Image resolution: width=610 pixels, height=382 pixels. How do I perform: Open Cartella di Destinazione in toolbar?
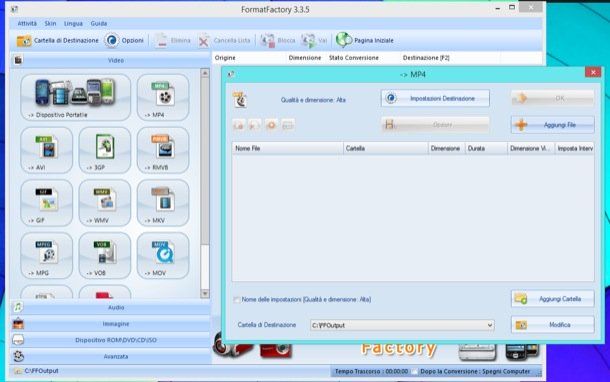(58, 40)
